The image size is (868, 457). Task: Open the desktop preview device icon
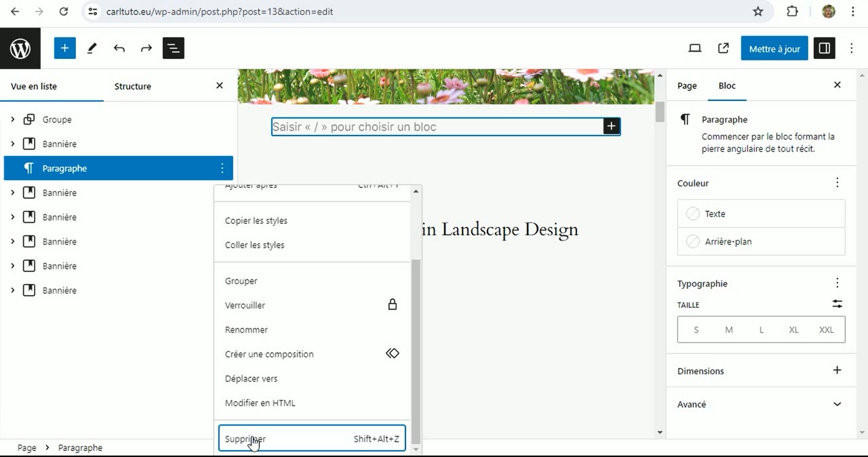(694, 49)
